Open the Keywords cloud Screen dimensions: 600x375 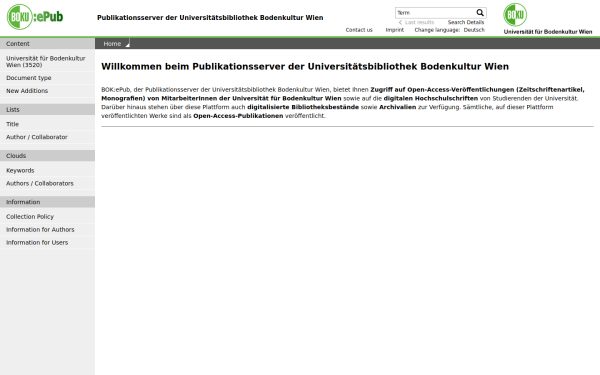pos(20,170)
